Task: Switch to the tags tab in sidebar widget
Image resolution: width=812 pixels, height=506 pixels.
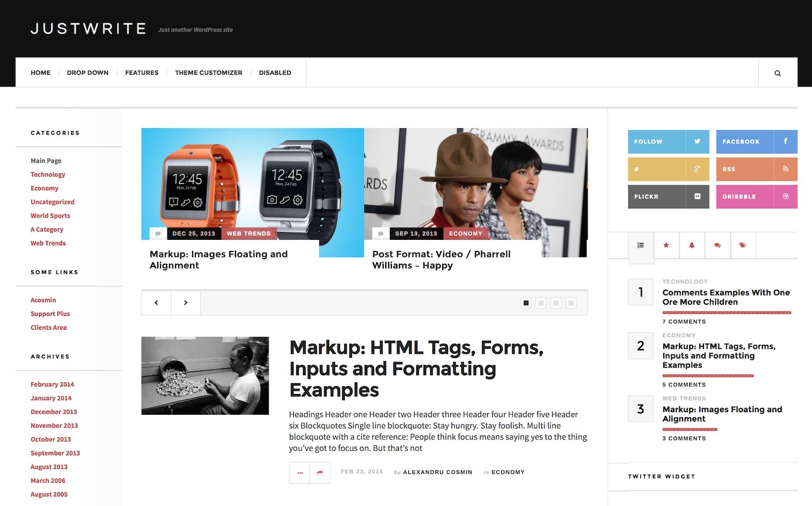Action: 742,245
